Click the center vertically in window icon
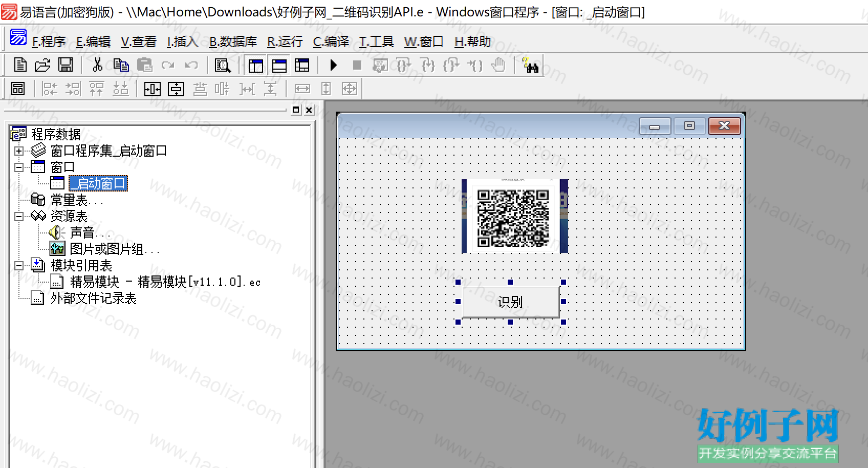 [176, 89]
